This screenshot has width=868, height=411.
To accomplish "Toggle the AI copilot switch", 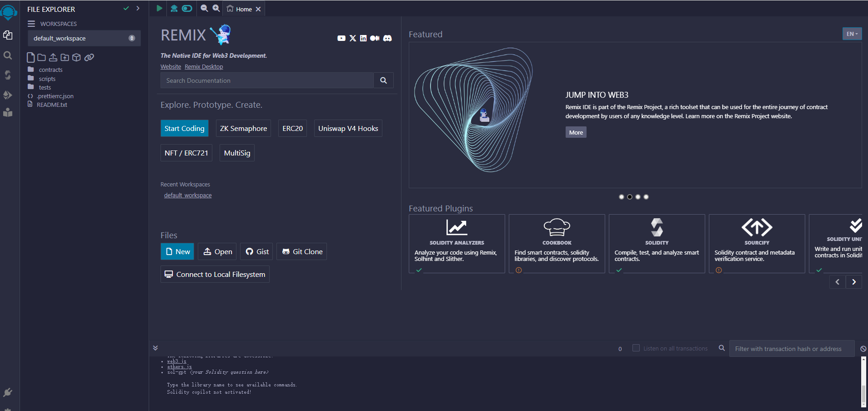I will (x=187, y=8).
